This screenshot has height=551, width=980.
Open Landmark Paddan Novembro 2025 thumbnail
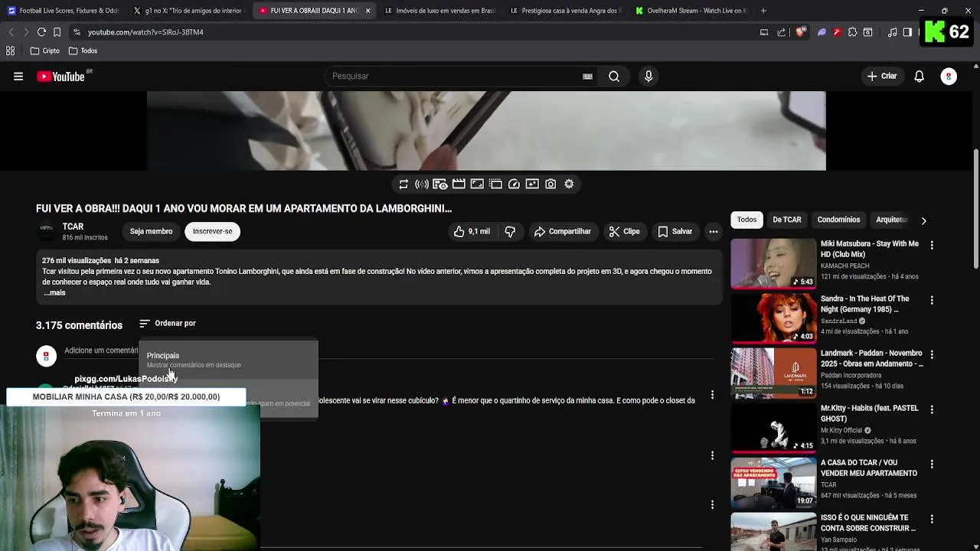773,373
